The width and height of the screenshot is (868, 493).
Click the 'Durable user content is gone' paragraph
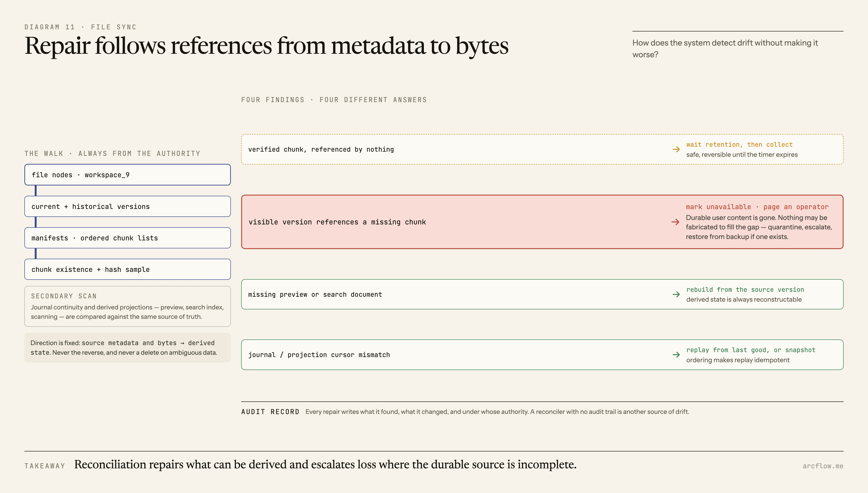[759, 227]
